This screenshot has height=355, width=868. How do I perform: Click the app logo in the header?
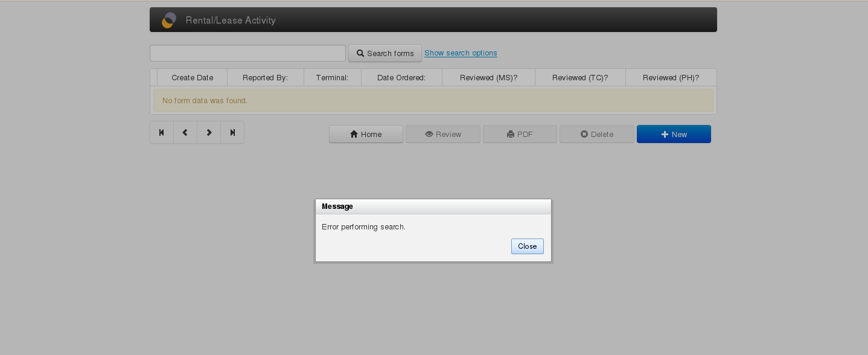coord(169,20)
